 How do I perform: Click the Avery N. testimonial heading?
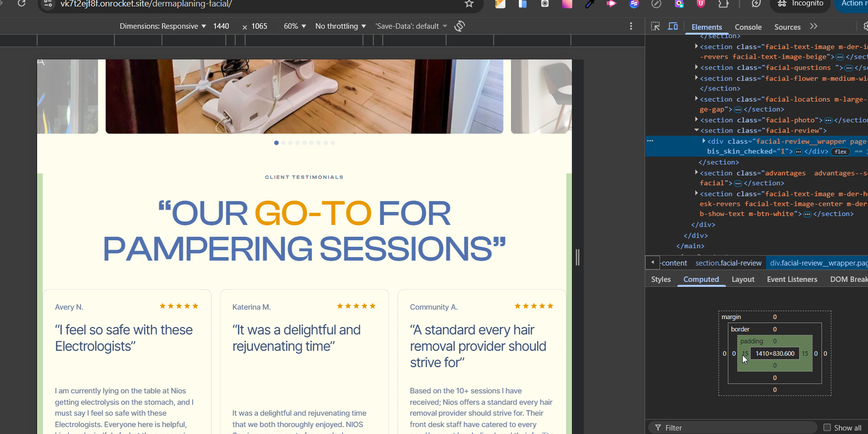(124, 338)
